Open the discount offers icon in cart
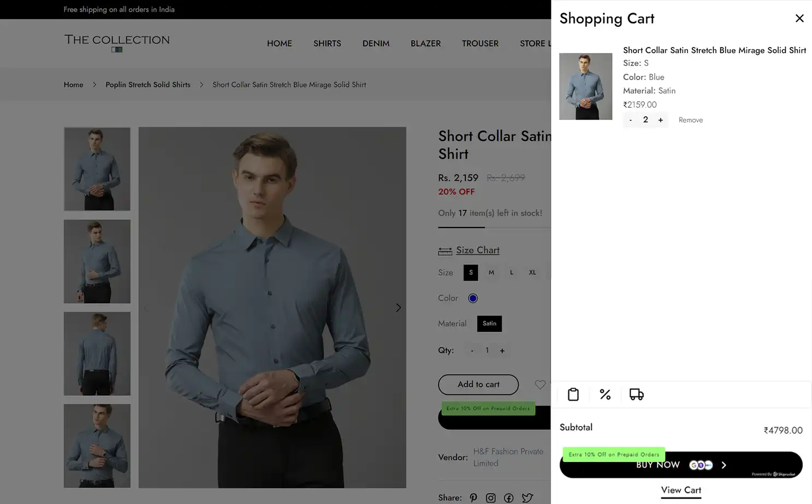 click(x=605, y=394)
